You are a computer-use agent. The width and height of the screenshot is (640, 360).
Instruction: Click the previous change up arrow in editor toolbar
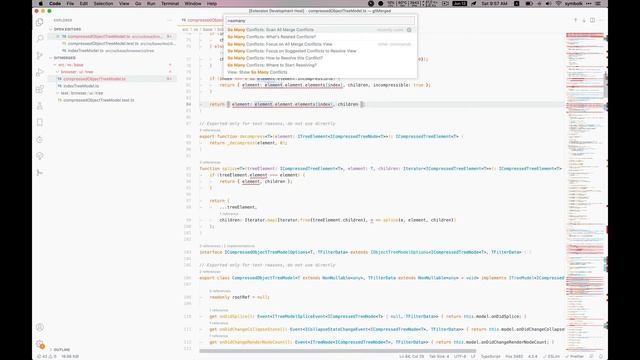click(576, 20)
